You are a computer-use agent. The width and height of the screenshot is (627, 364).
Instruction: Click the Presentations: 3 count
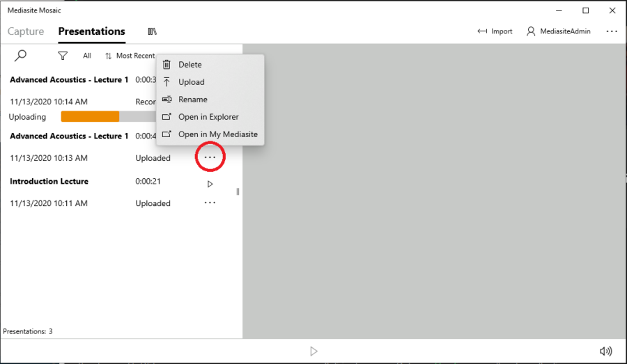coord(28,331)
